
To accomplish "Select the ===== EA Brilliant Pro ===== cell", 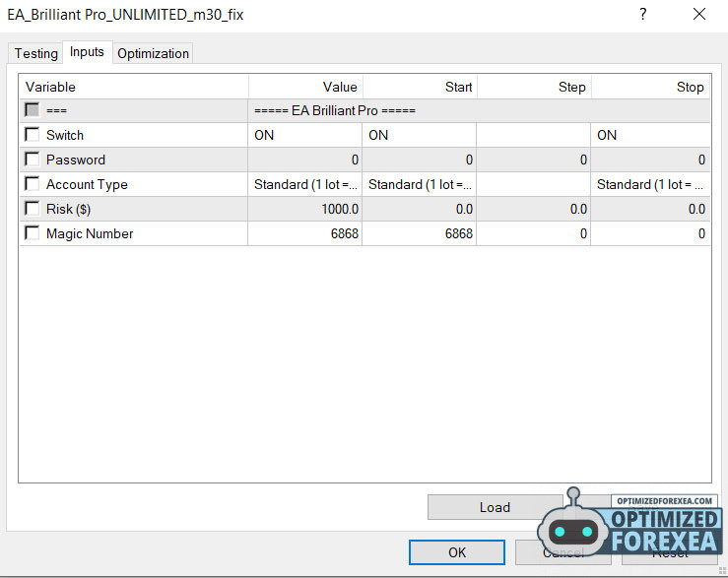I will coord(479,110).
